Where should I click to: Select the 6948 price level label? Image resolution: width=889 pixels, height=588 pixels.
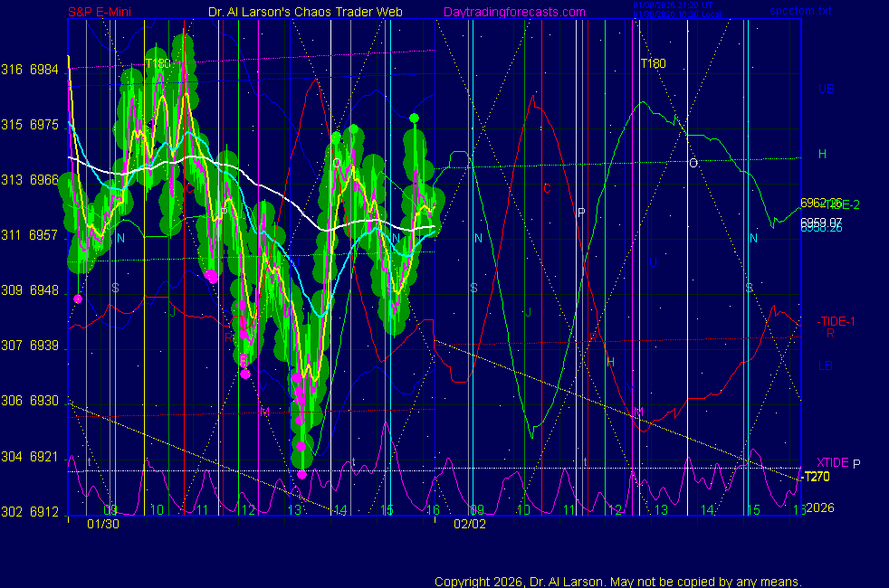(x=43, y=290)
